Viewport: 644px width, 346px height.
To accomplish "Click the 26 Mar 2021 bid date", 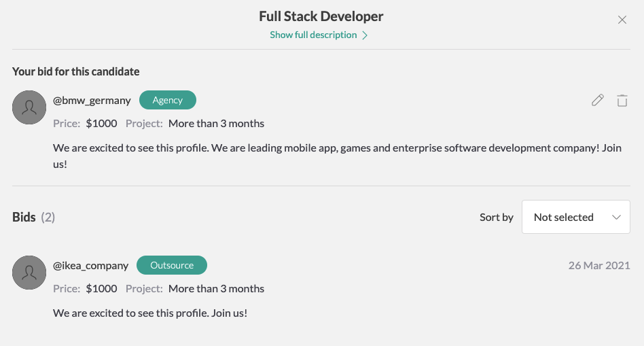I will pyautogui.click(x=599, y=265).
